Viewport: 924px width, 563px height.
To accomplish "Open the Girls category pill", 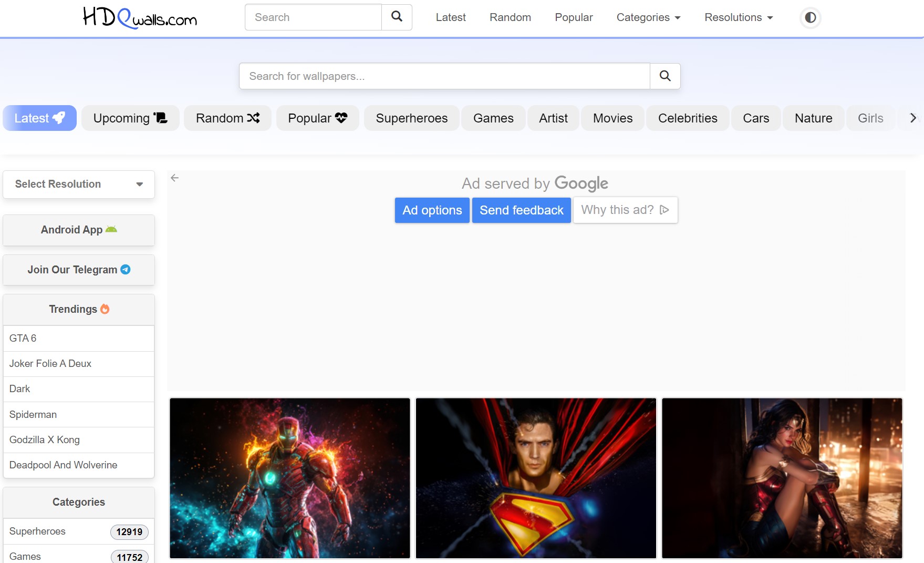I will 870,118.
